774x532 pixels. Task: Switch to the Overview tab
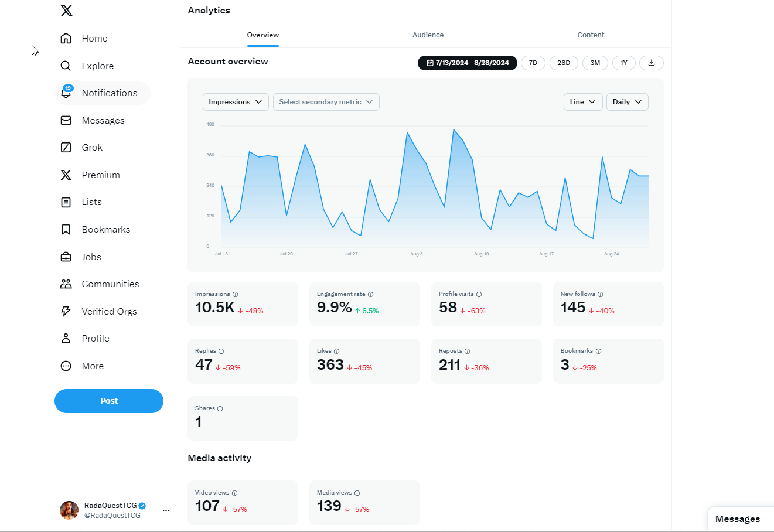click(263, 35)
